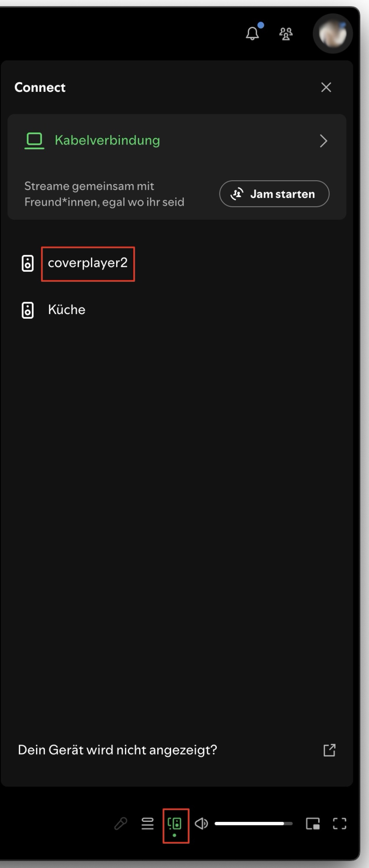Start a Jam with Jam starten
Viewport: 369px width, 868px height.
(x=274, y=194)
